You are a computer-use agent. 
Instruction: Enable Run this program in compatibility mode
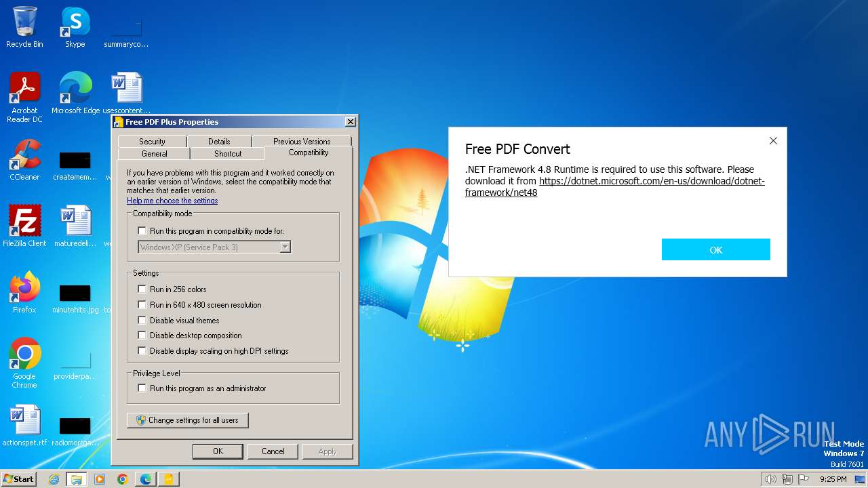click(142, 231)
